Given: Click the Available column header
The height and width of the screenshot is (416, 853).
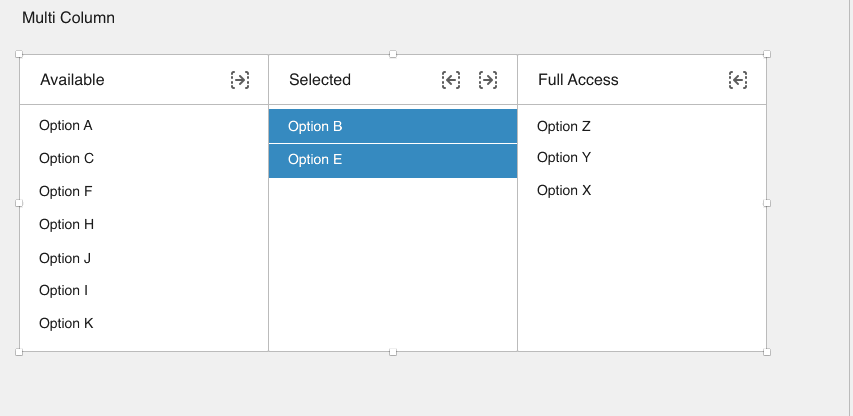Looking at the screenshot, I should click(72, 80).
